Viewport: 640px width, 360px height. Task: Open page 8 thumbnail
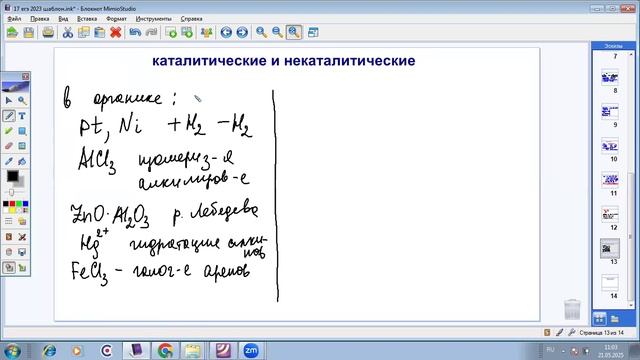(610, 78)
